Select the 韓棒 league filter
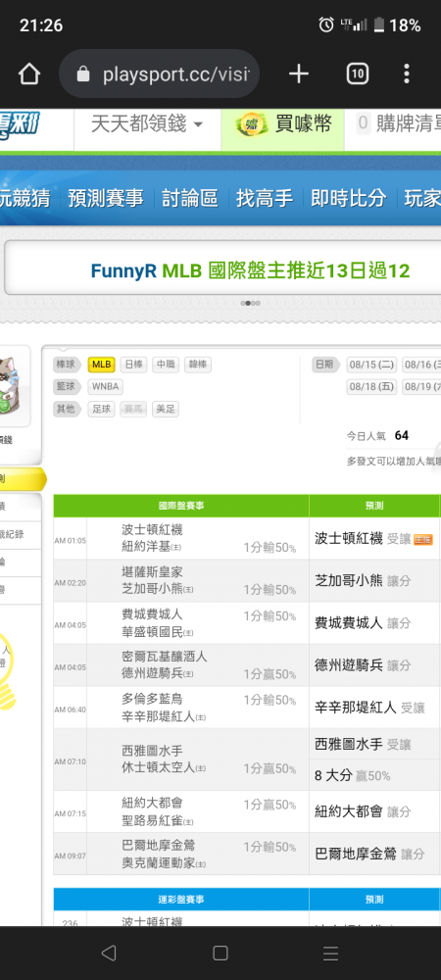441x980 pixels. [197, 365]
